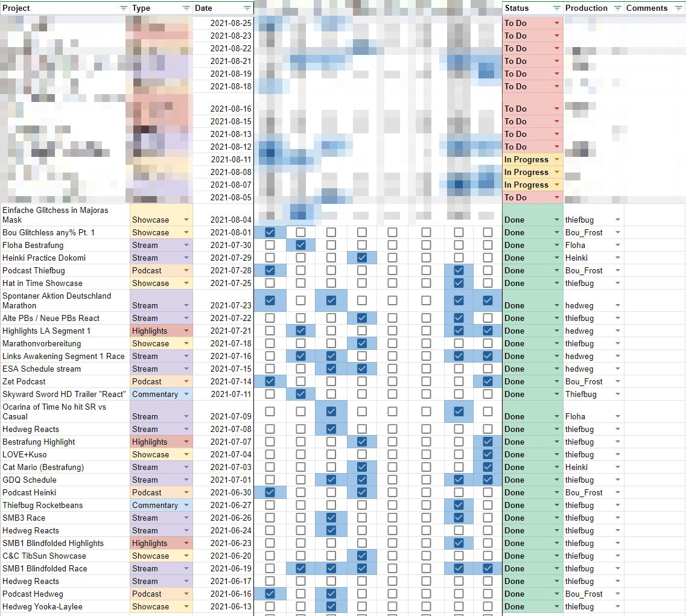Screen dimensions: 686x616
Task: Open Type dropdown for Podcast Thiefbug row
Action: tap(186, 271)
